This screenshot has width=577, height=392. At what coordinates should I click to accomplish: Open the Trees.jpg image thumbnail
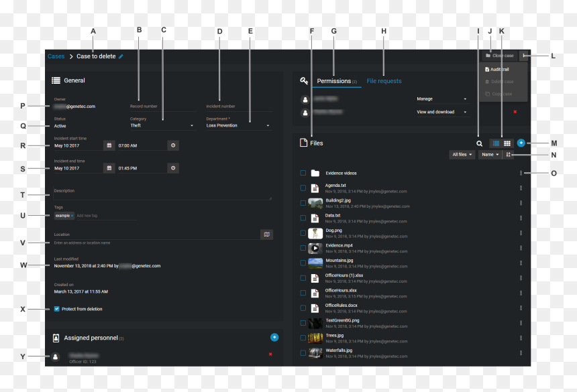[315, 338]
